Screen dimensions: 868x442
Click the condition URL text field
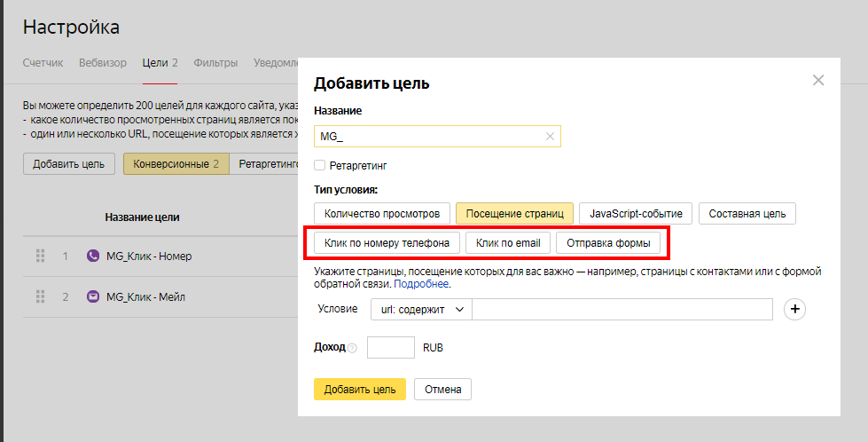pos(623,309)
